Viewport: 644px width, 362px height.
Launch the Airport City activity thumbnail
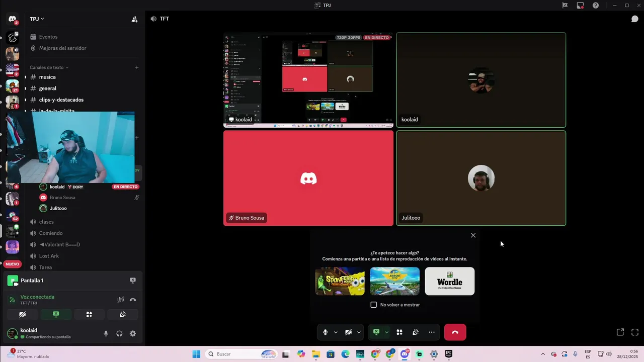395,281
